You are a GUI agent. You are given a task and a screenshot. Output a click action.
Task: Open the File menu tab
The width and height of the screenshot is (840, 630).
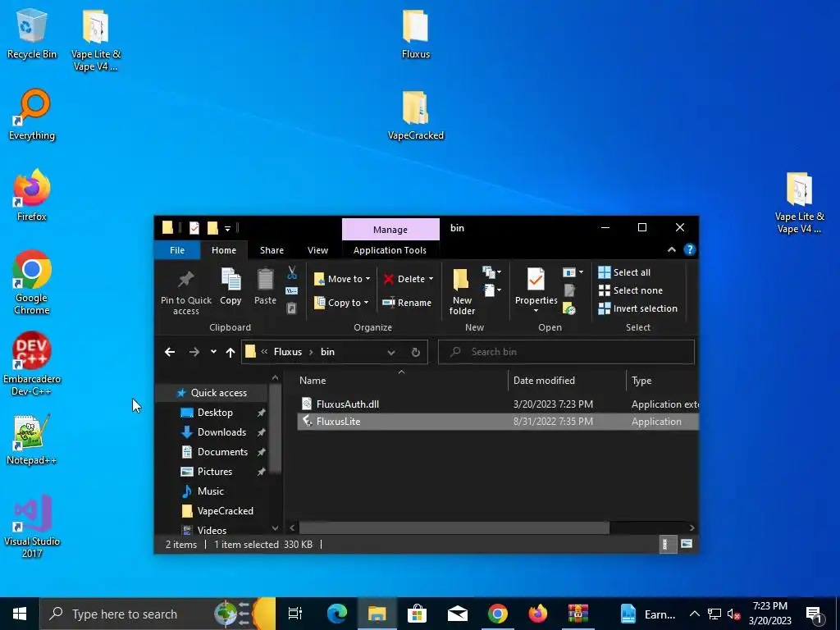click(177, 250)
